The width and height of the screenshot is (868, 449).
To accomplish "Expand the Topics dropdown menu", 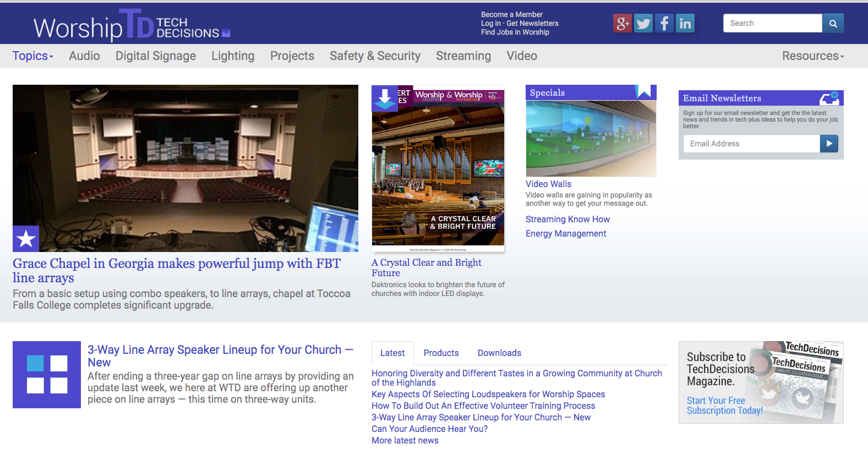I will tap(33, 56).
